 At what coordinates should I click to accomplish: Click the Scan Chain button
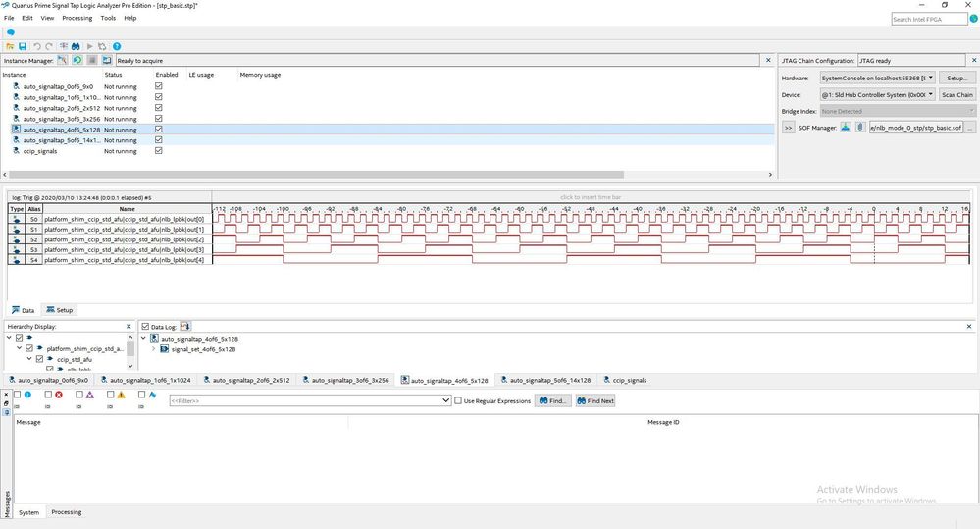(956, 95)
